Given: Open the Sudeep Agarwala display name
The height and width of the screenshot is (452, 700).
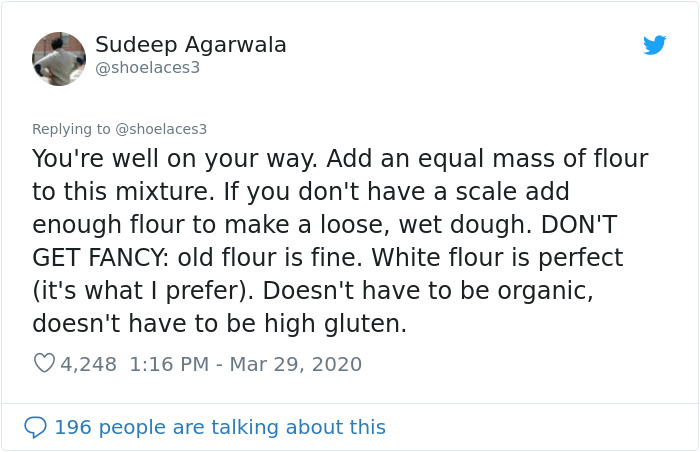Looking at the screenshot, I should pyautogui.click(x=191, y=45).
